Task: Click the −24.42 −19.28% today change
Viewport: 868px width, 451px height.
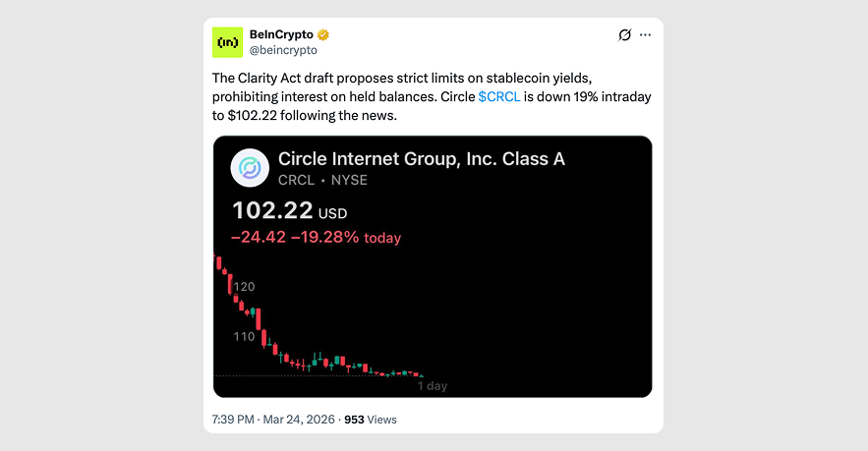Action: coord(316,238)
